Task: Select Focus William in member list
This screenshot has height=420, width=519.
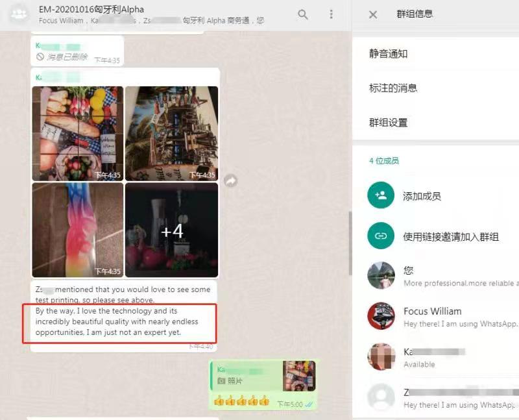Action: click(433, 312)
